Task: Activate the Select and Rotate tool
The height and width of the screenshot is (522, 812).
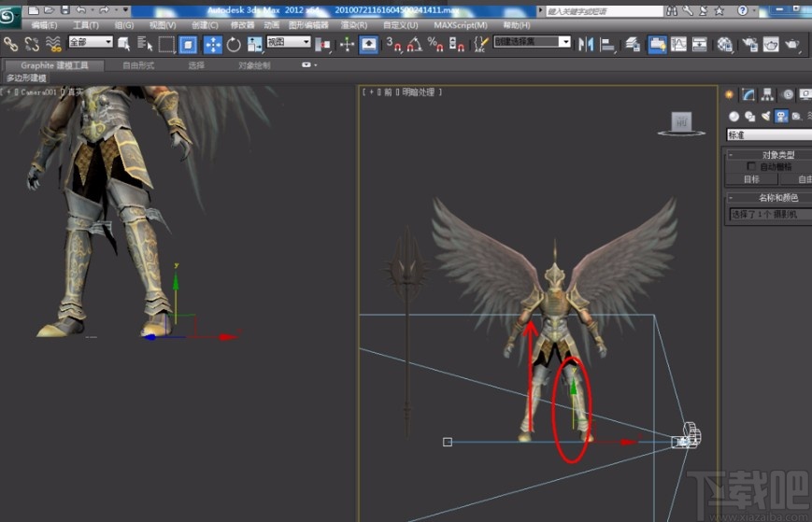Action: pyautogui.click(x=234, y=45)
